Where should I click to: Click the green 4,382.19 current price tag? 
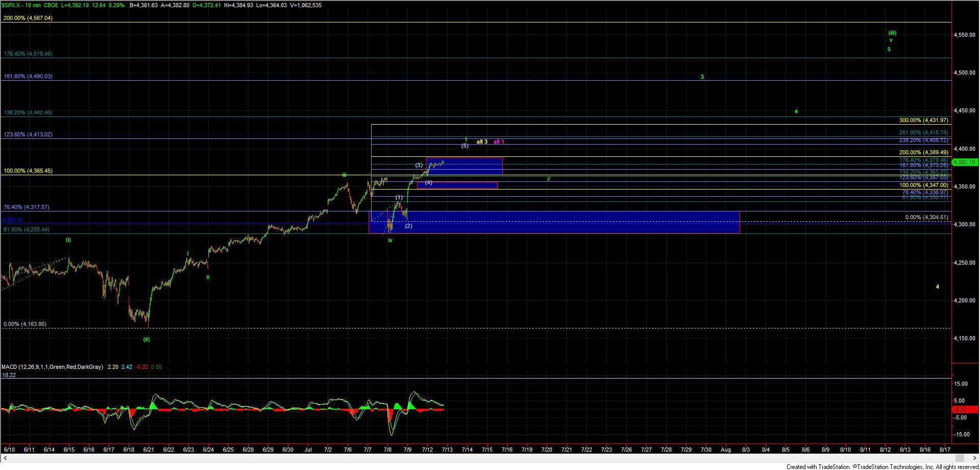[964, 162]
